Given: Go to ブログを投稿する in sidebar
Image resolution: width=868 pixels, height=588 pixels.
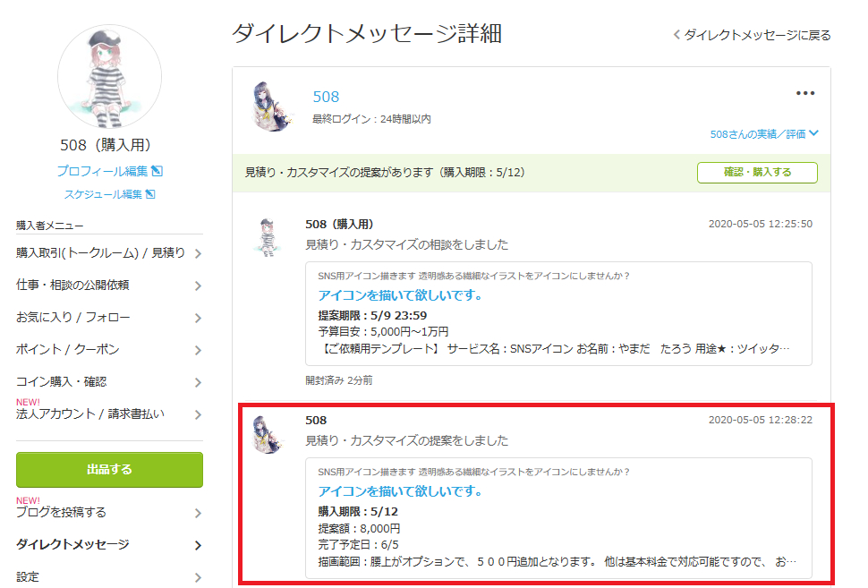Looking at the screenshot, I should 109,512.
